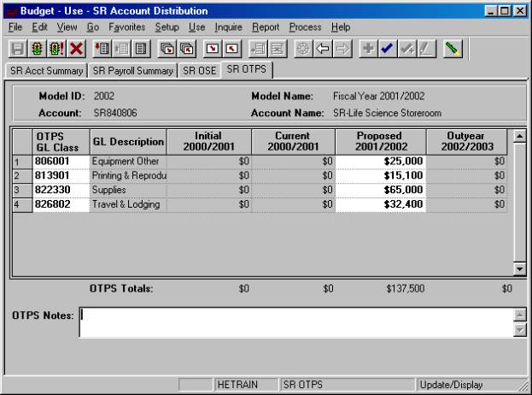Screen dimensions: 532x395
Task: Click the left arrow back toolbar icon
Action: point(324,50)
